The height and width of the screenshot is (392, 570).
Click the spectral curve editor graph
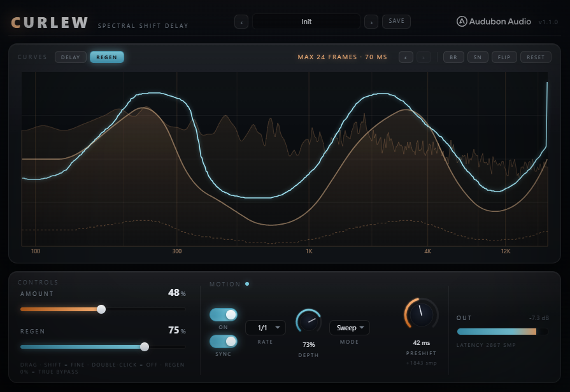click(285, 159)
